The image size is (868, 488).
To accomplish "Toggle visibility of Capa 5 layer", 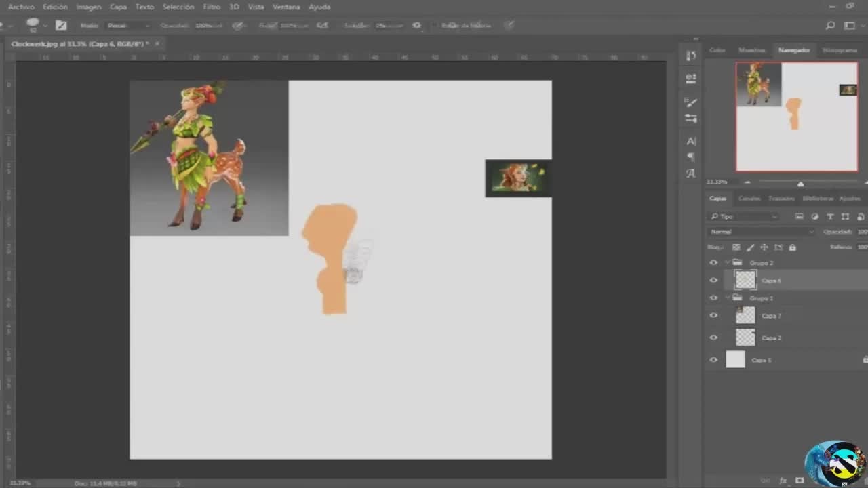I will point(713,359).
